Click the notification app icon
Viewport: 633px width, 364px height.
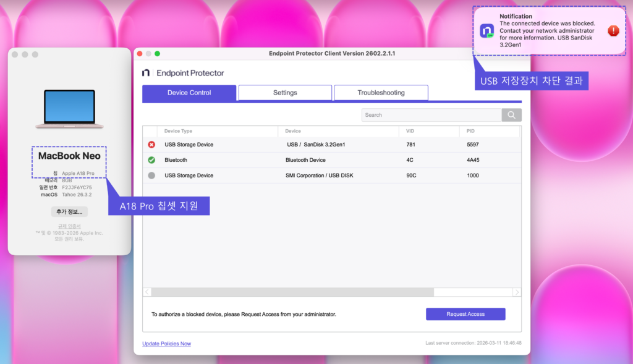click(487, 31)
